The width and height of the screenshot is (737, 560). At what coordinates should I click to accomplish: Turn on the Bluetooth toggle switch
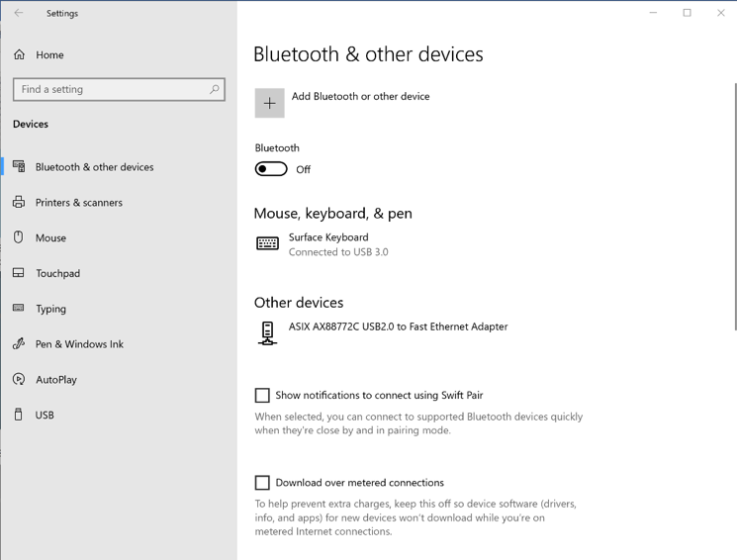[x=271, y=169]
